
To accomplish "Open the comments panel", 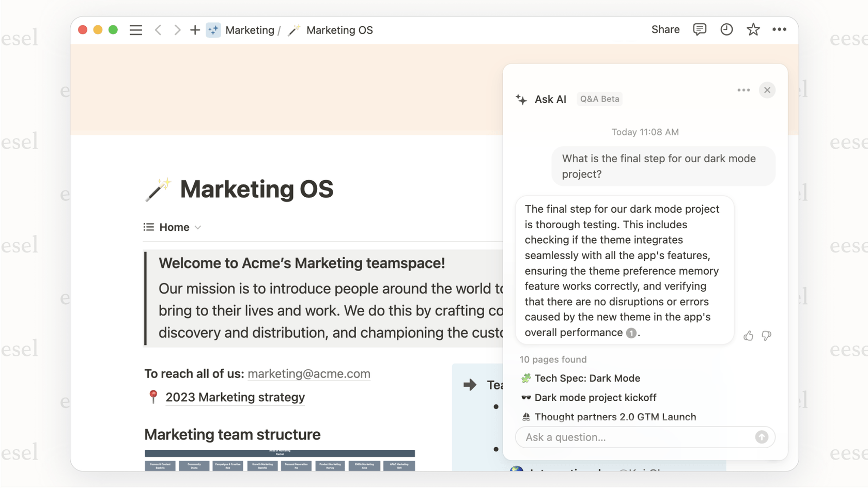I will tap(700, 29).
